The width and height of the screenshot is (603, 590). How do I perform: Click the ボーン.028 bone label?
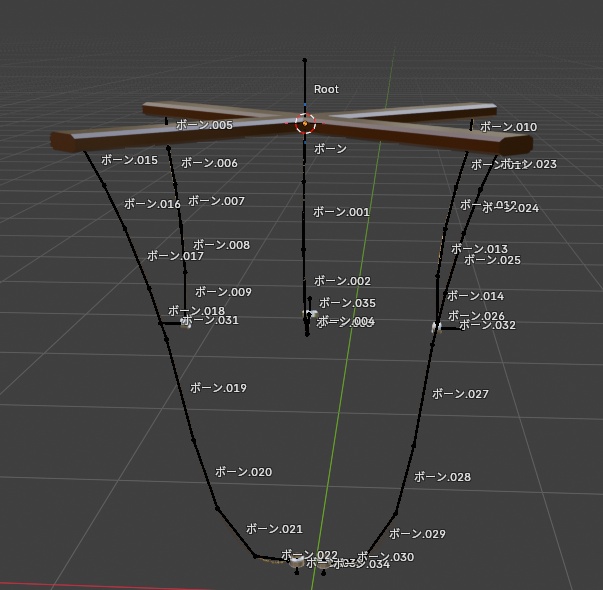pos(442,477)
